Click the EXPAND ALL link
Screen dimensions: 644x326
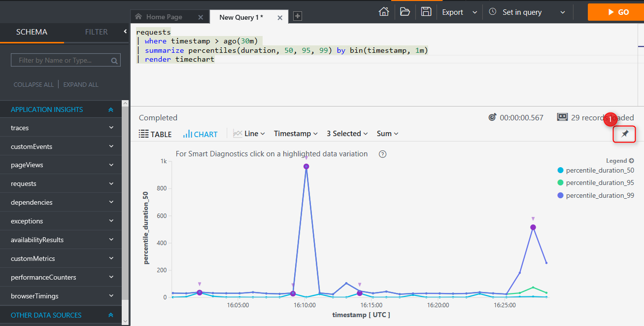[x=81, y=84]
